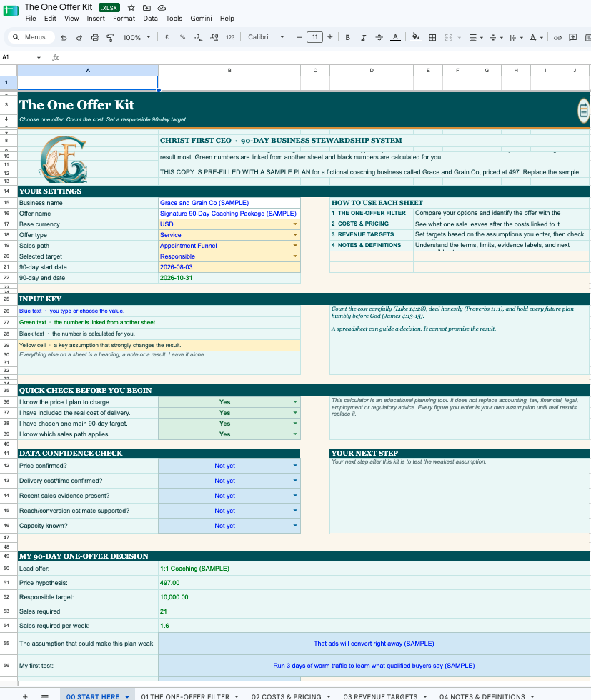Image resolution: width=591 pixels, height=700 pixels.
Task: Click the Undo icon in toolbar
Action: (x=64, y=37)
